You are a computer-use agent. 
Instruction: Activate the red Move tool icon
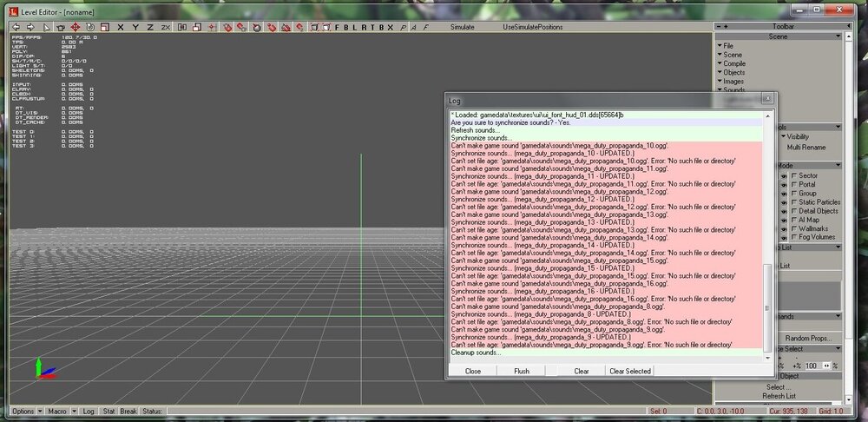(76, 27)
